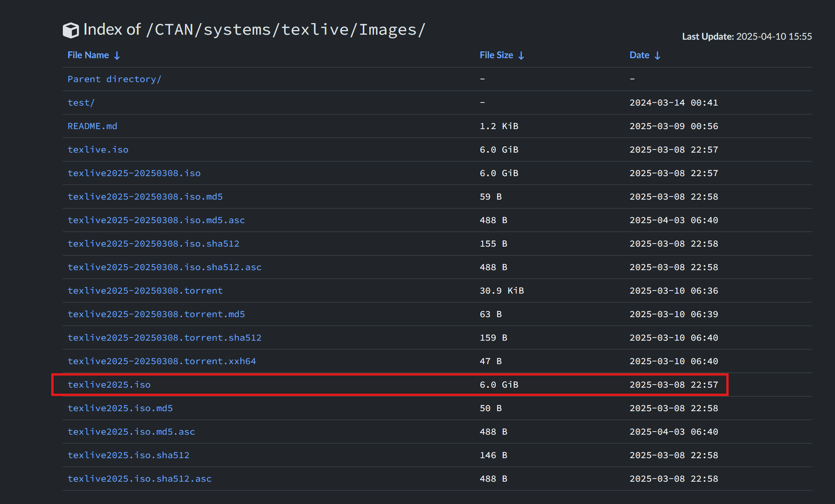
Task: Open texlive2025-20250308.iso.sha512.asc signature
Action: pos(164,267)
